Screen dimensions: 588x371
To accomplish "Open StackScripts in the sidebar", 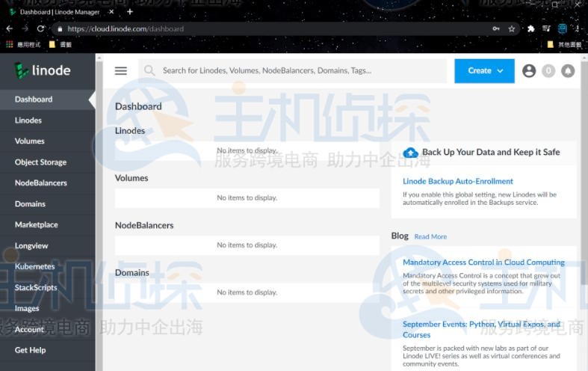I will [48, 288].
